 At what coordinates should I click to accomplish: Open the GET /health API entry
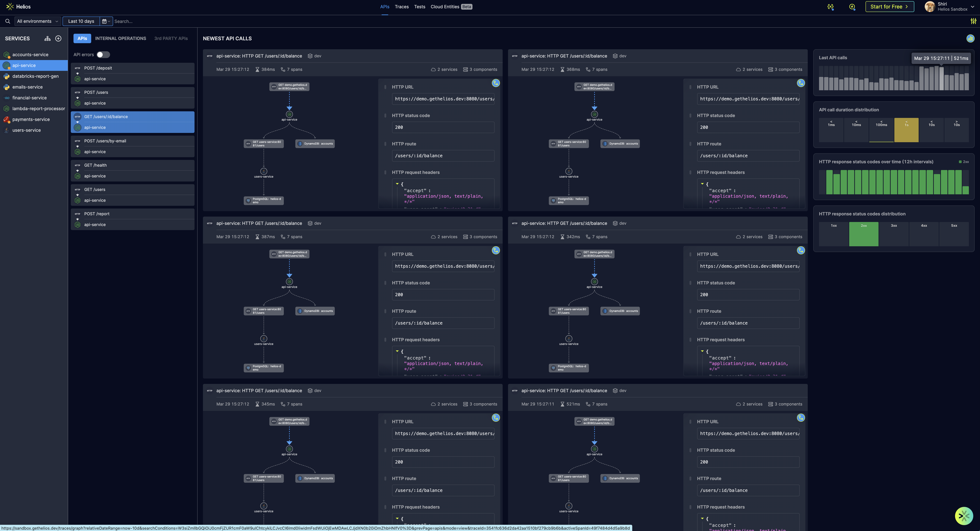pos(132,171)
